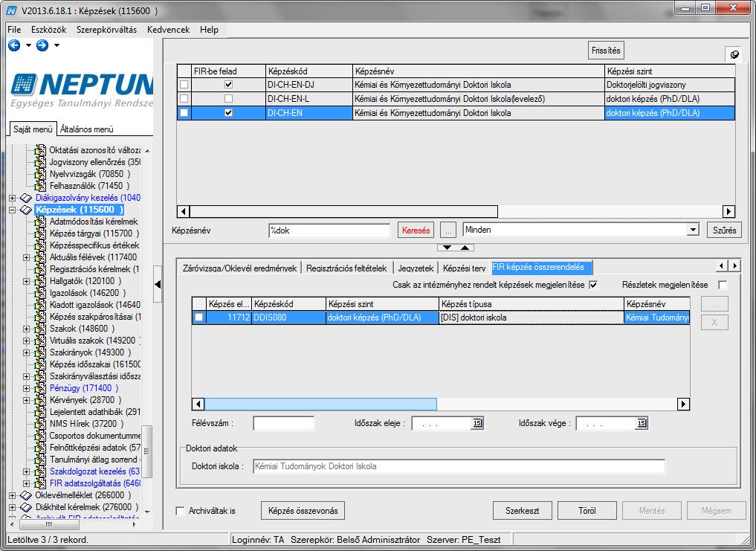Viewport: 756px width, 551px height.
Task: Click the top grid horizontal scrollbar thumb
Action: pos(343,211)
